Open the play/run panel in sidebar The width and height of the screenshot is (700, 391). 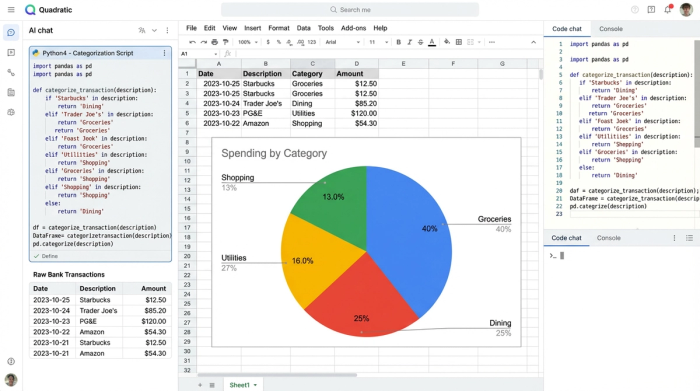point(11,53)
